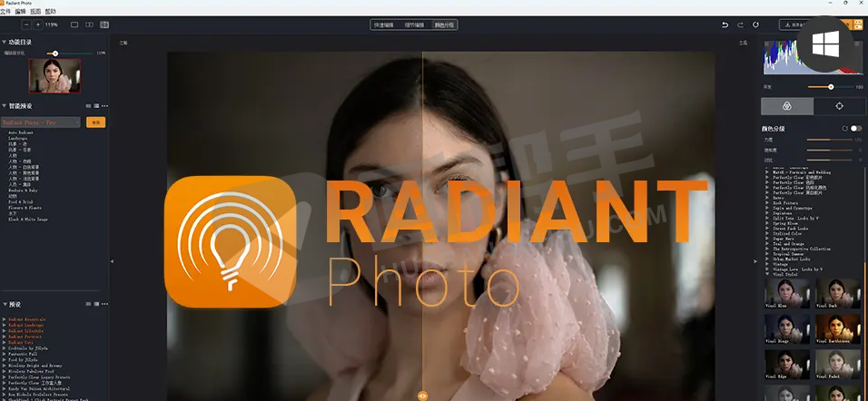Image resolution: width=868 pixels, height=401 pixels.
Task: Open the 编辑 menu
Action: (21, 11)
